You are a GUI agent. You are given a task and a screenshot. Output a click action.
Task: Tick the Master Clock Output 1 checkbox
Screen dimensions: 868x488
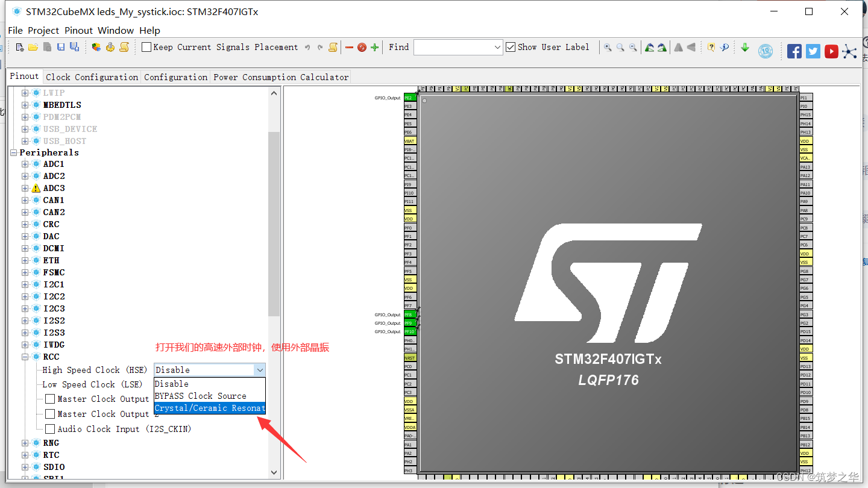click(x=50, y=399)
